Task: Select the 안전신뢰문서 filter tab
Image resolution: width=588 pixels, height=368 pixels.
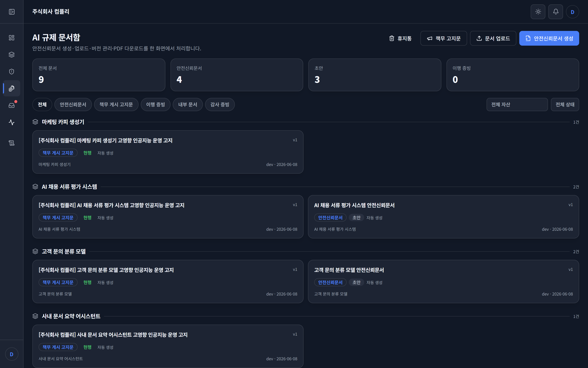Action: tap(73, 105)
